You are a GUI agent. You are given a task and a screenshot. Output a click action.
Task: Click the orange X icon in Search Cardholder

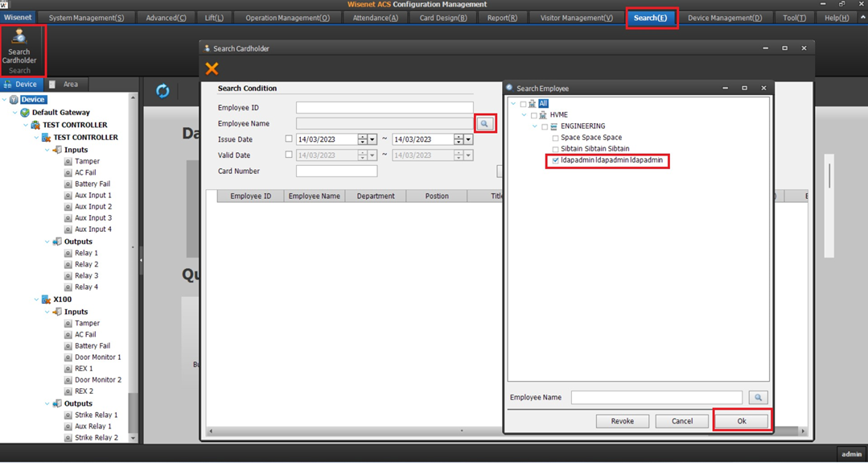click(x=212, y=68)
